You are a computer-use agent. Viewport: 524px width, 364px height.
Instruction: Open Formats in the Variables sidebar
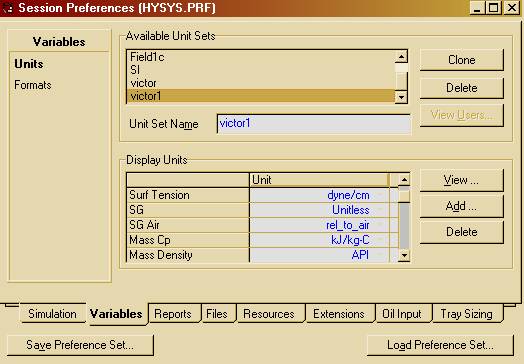[33, 85]
